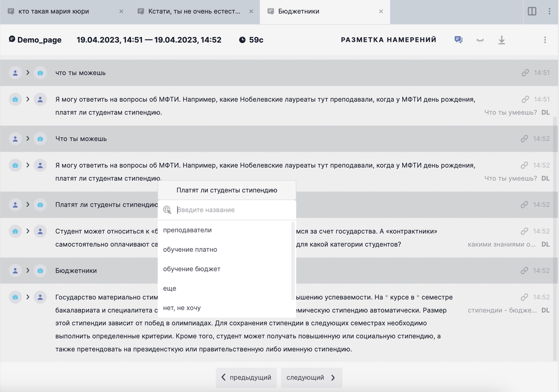Open the comments panel via the blue dialog icon

click(459, 40)
